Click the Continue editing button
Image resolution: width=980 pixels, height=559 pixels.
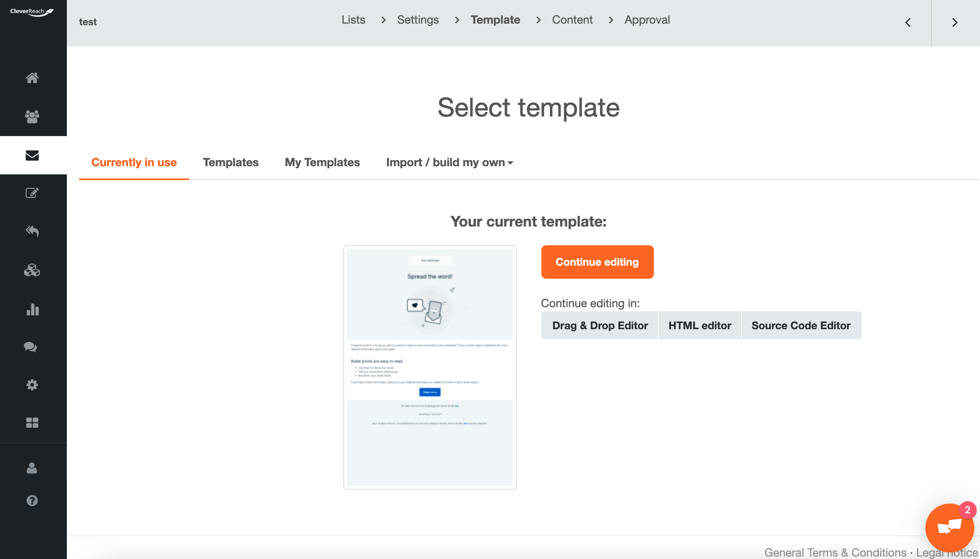(x=597, y=262)
